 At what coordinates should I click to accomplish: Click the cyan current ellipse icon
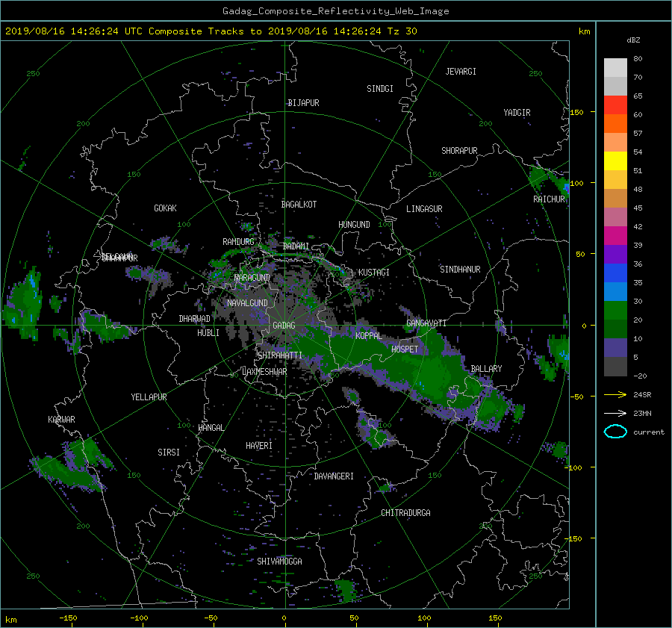pyautogui.click(x=615, y=432)
